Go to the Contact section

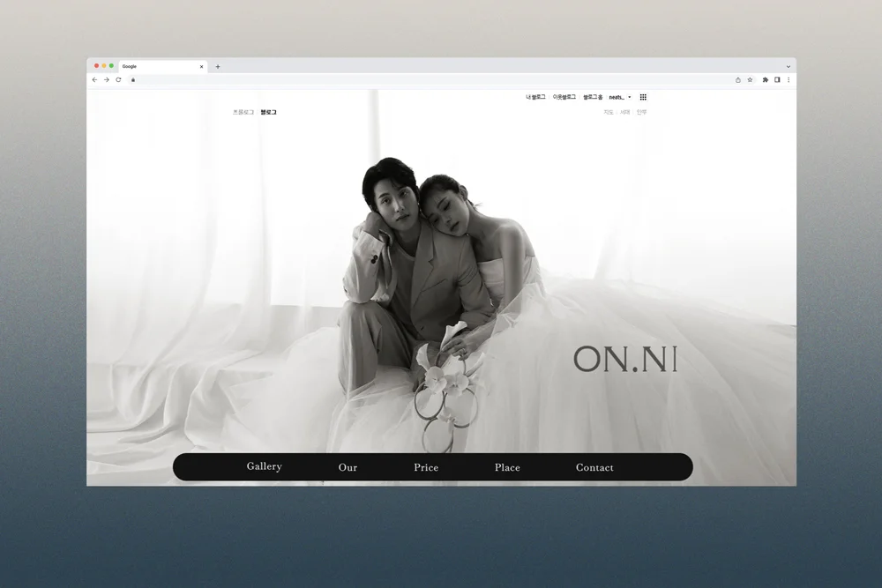tap(594, 467)
